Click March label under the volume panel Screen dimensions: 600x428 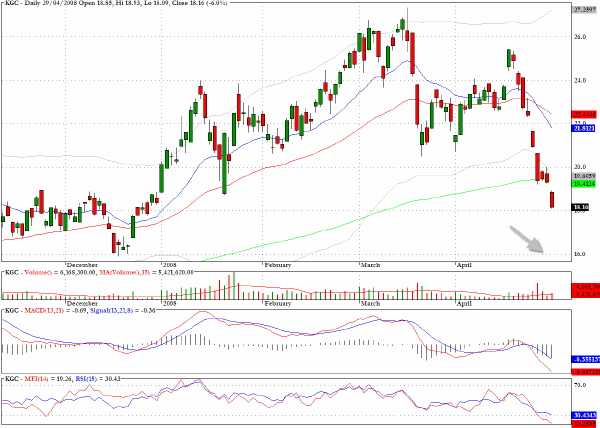370,303
